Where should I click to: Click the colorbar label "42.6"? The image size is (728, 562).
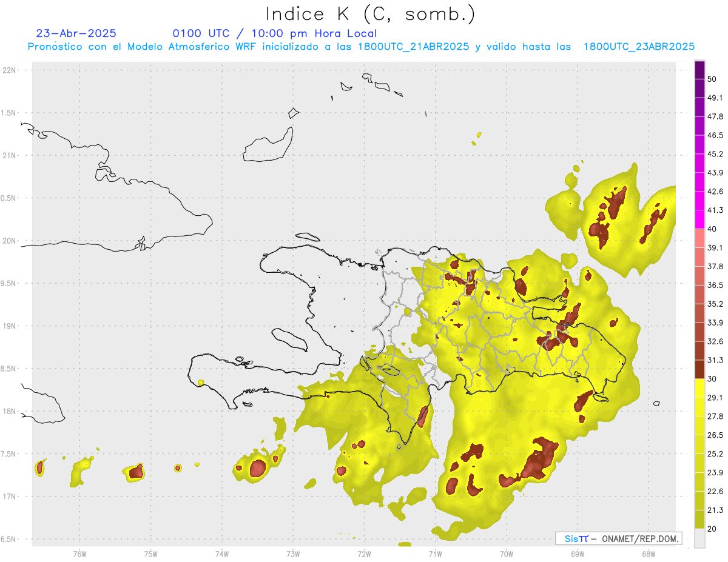[715, 192]
